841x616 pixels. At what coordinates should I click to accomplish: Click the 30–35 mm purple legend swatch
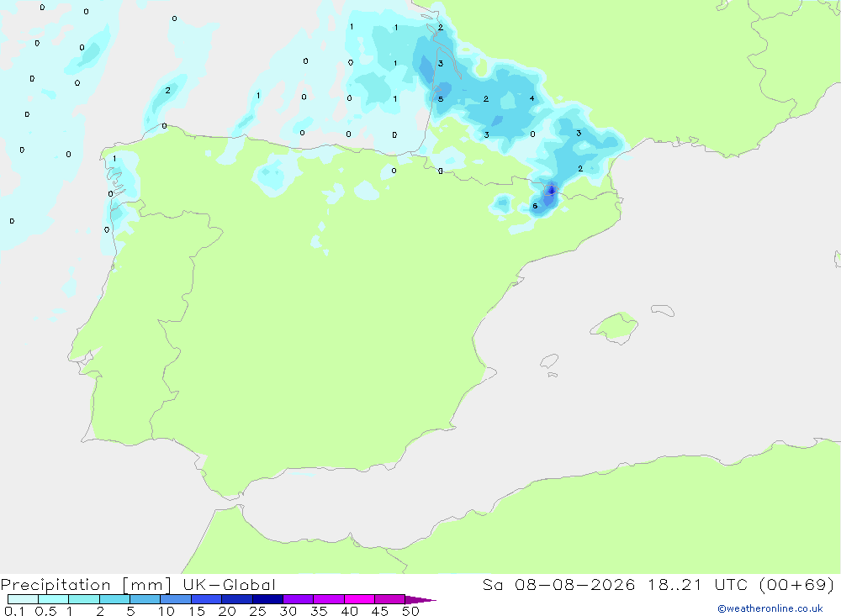tap(299, 599)
